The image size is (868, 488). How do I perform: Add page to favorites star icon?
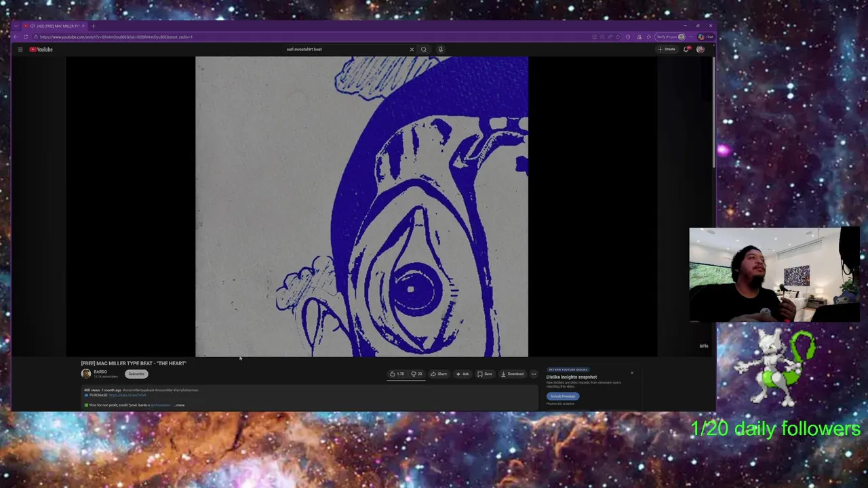click(618, 37)
